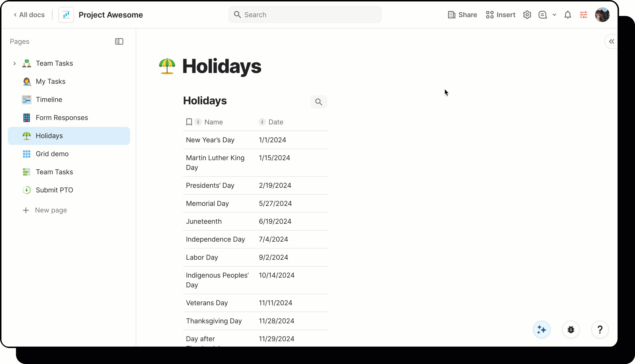Open the AI sparkle assistant button
The image size is (635, 364).
(x=542, y=330)
